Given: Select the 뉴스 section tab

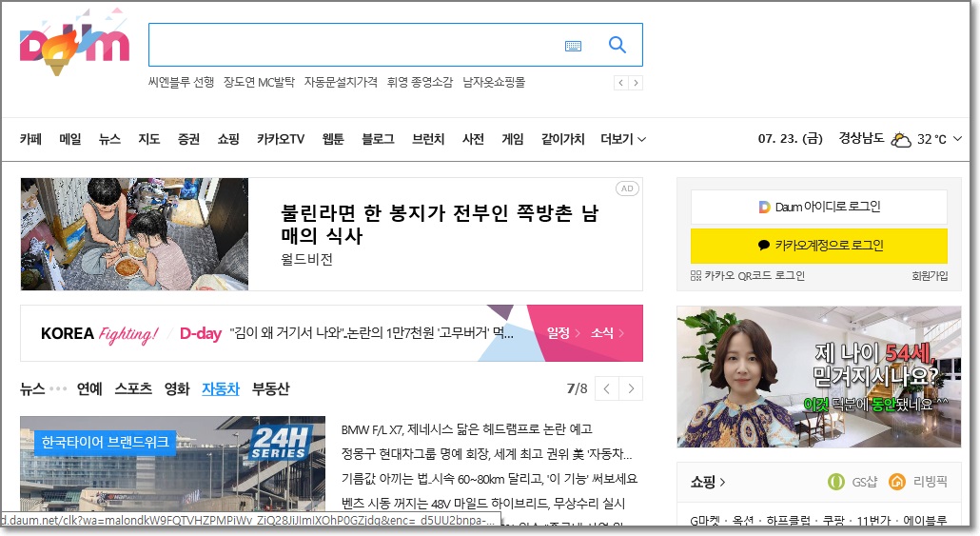Looking at the screenshot, I should 32,389.
